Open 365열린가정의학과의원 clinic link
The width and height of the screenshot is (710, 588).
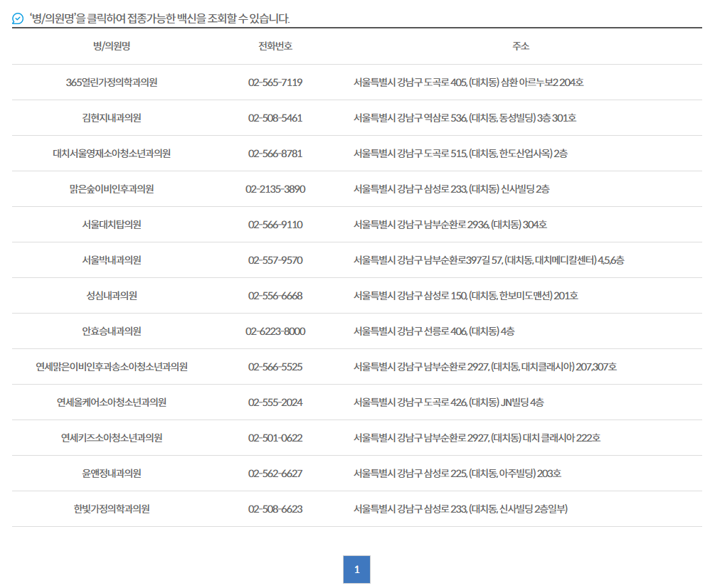click(x=112, y=82)
